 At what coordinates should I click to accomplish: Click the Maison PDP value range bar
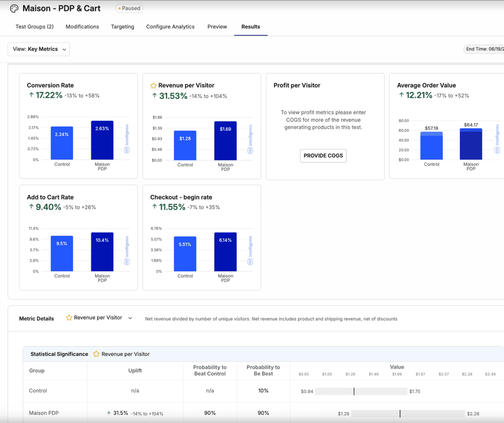click(x=408, y=414)
